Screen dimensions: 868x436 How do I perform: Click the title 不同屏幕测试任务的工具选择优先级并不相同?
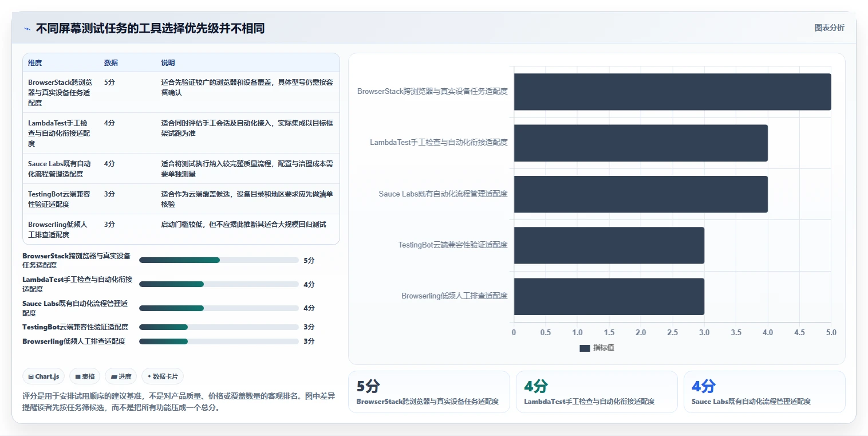pyautogui.click(x=150, y=29)
